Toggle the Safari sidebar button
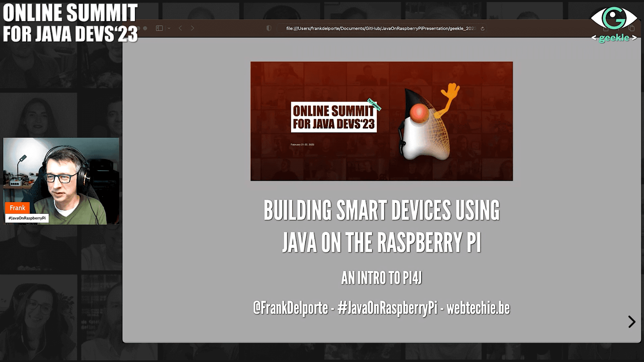Screen dimensions: 644x362 click(x=159, y=28)
